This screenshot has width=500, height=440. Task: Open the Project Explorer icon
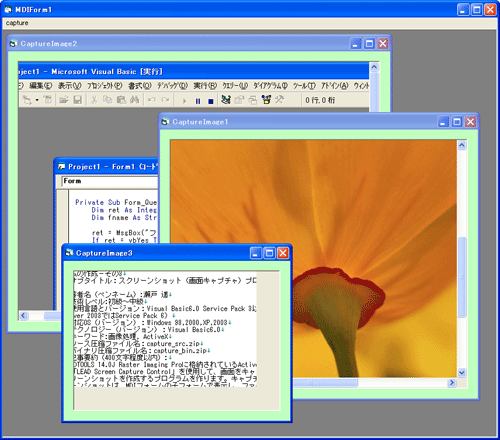226,99
